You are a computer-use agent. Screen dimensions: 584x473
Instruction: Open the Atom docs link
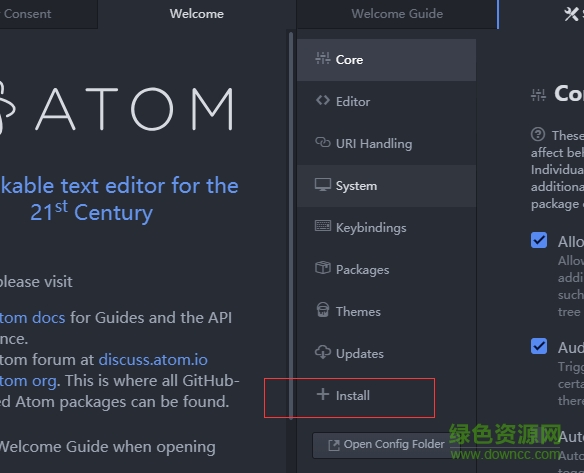tap(32, 318)
